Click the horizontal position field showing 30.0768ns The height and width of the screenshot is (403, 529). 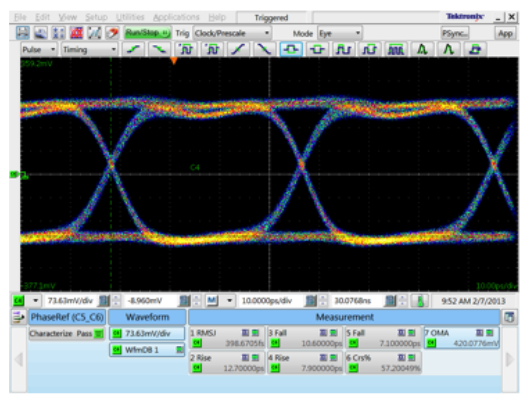pos(358,300)
